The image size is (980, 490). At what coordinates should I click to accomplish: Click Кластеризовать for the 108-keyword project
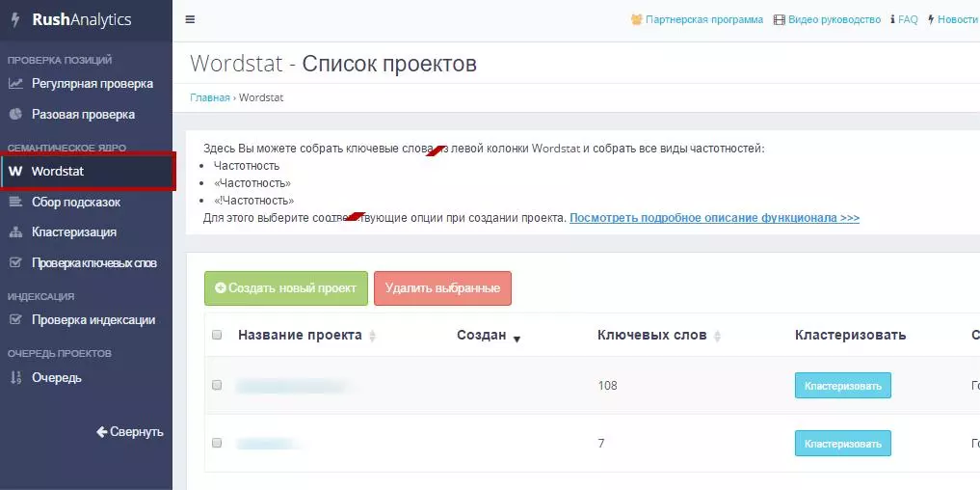tap(842, 386)
